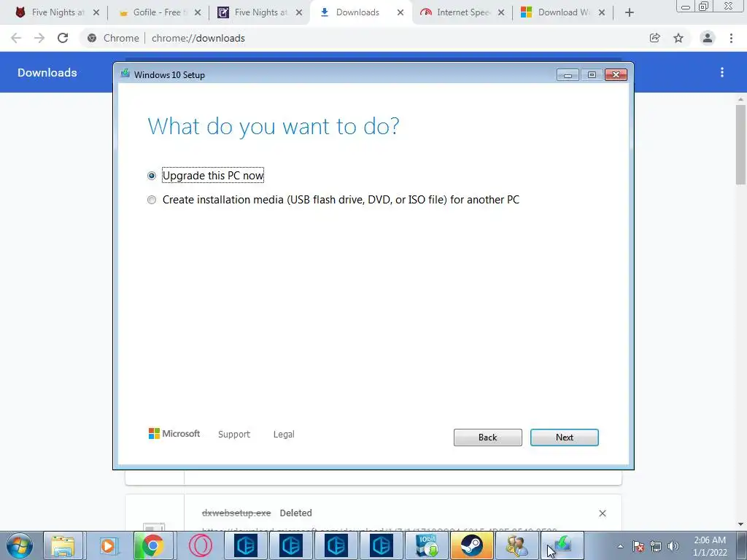Open Windows 10 Setup taskbar icon
The height and width of the screenshot is (560, 747).
click(562, 545)
